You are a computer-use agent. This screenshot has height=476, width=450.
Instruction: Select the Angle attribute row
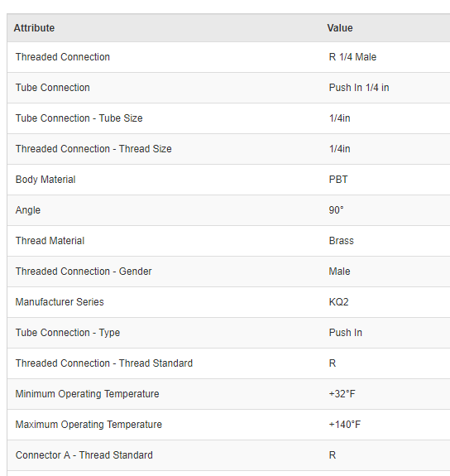(228, 210)
